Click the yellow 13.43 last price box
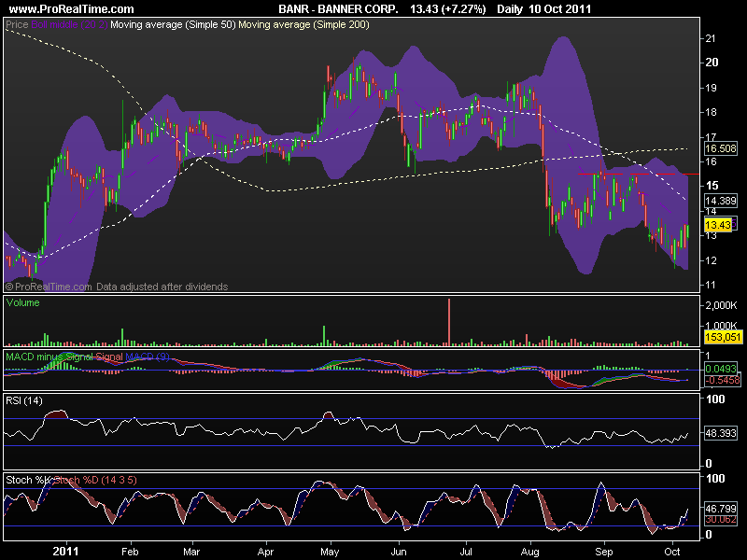The height and width of the screenshot is (560, 747). click(718, 225)
